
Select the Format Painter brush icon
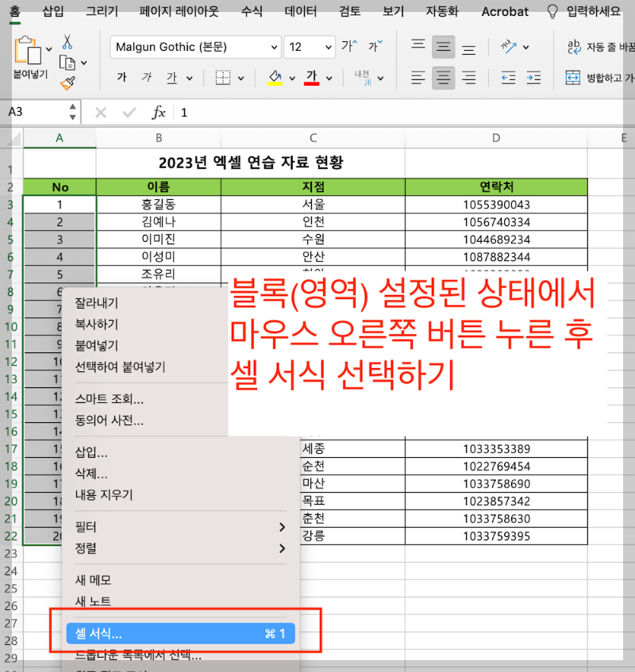[67, 82]
